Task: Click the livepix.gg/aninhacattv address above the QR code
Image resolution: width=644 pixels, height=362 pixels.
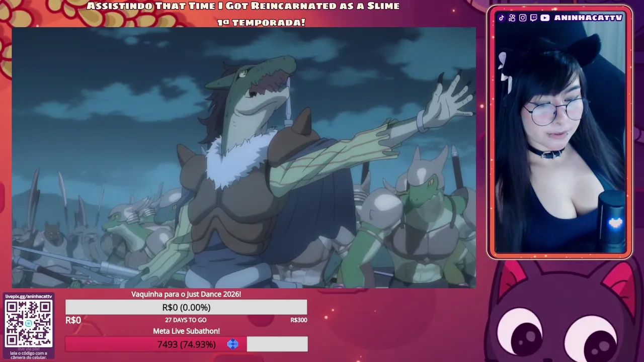Action: tap(29, 296)
